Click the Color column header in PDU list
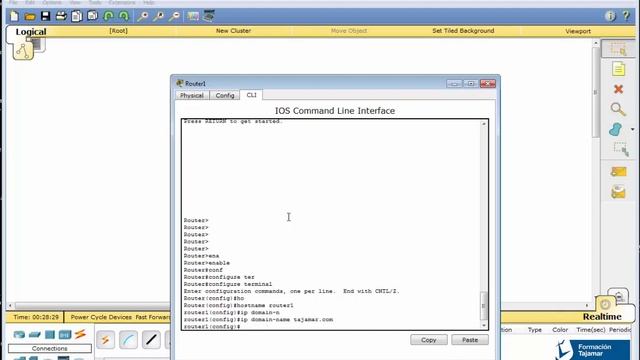The width and height of the screenshot is (640, 360). pos(560,330)
